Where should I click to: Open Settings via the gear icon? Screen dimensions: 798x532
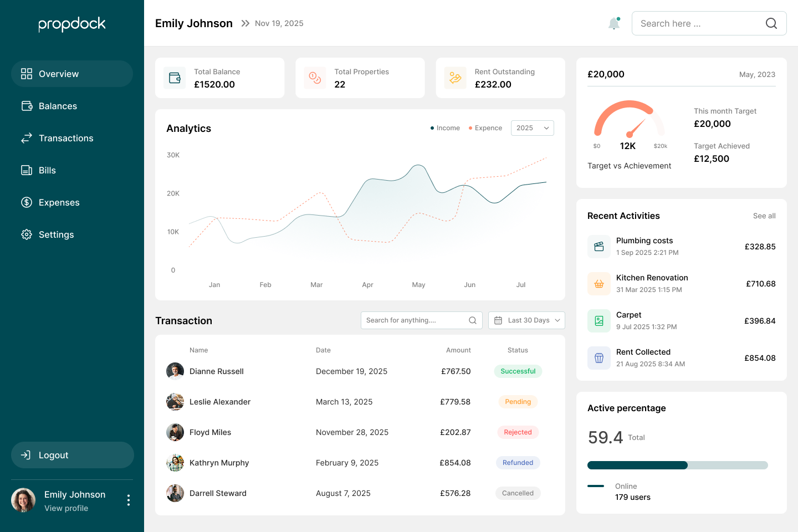pyautogui.click(x=27, y=234)
